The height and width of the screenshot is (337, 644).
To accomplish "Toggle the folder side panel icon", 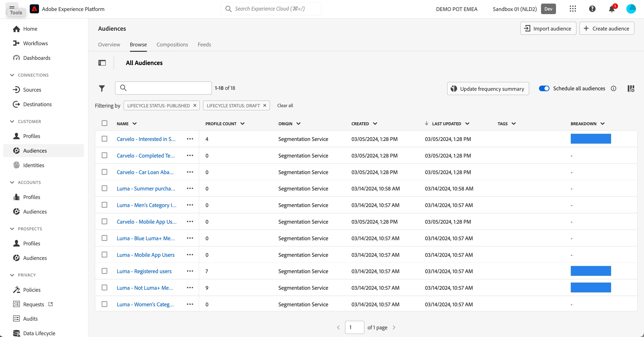I will [x=102, y=63].
